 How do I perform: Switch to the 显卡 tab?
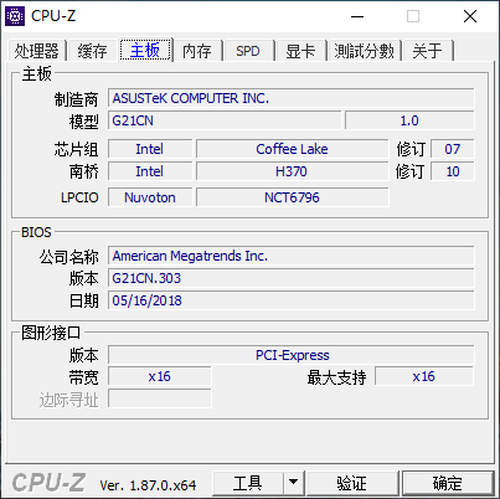point(300,51)
